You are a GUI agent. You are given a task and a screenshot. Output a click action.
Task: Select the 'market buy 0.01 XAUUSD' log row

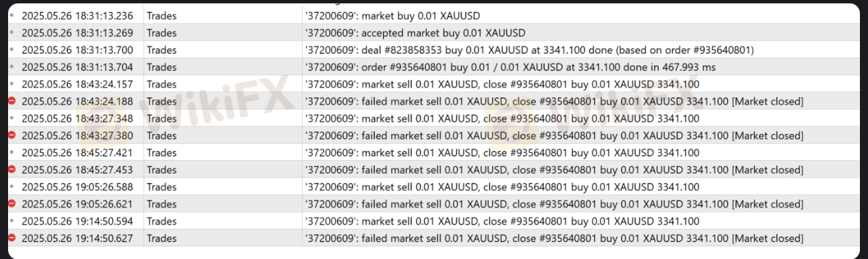click(x=434, y=15)
